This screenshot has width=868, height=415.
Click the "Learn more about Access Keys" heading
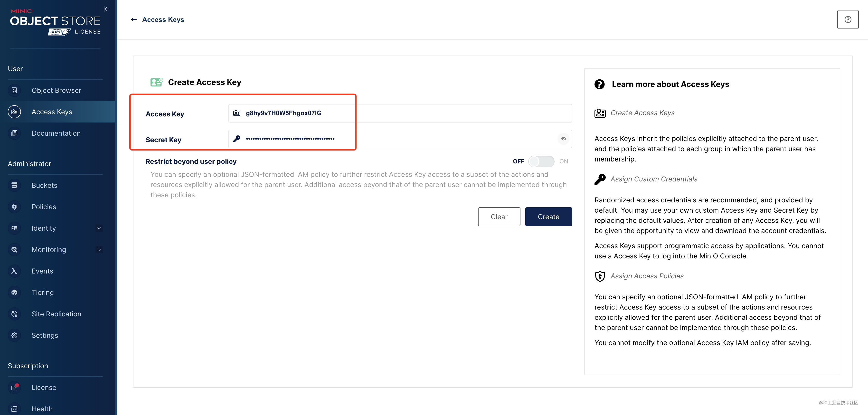[670, 84]
